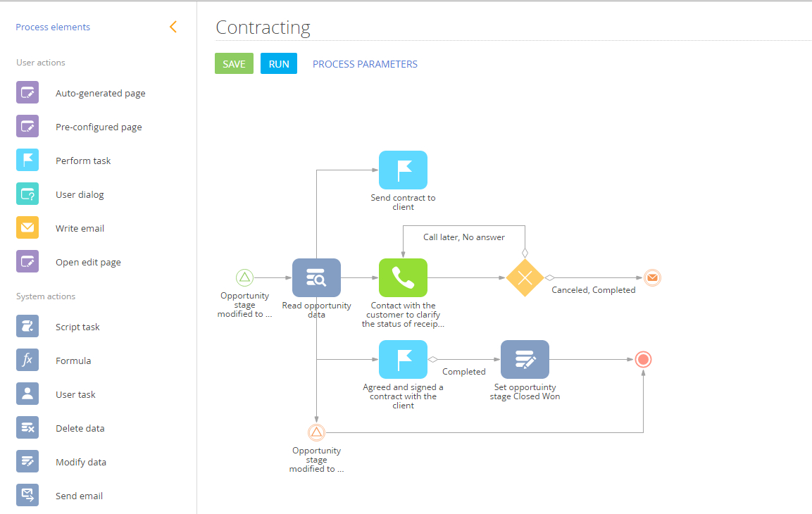Run the Contracting process

(278, 63)
